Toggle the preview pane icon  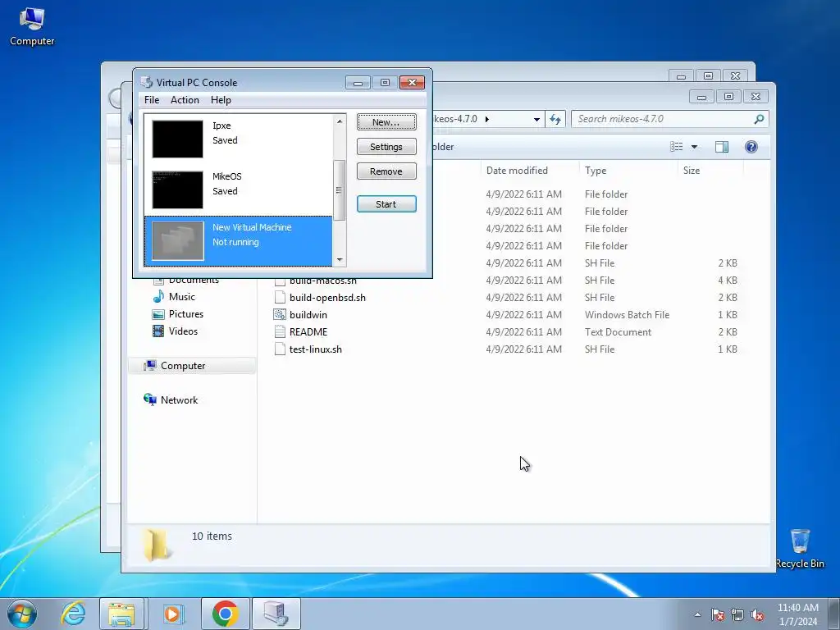[722, 147]
